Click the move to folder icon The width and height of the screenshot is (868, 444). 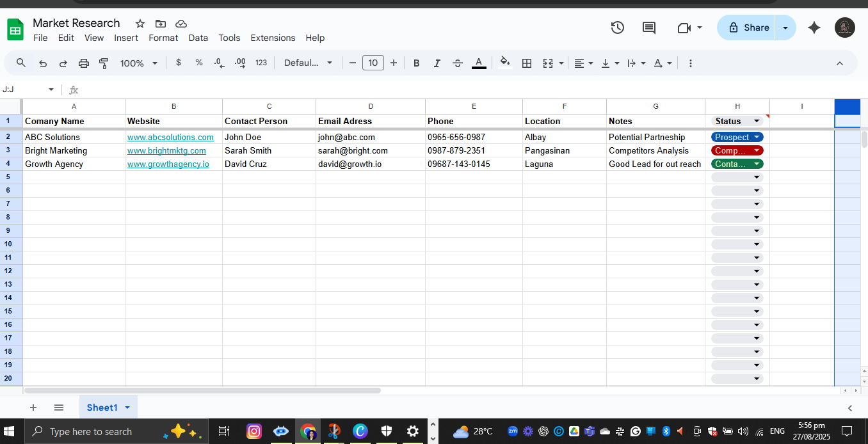coord(161,24)
